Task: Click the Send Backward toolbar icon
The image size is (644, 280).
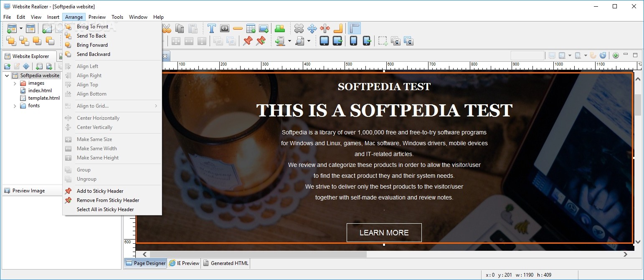Action: tap(50, 41)
